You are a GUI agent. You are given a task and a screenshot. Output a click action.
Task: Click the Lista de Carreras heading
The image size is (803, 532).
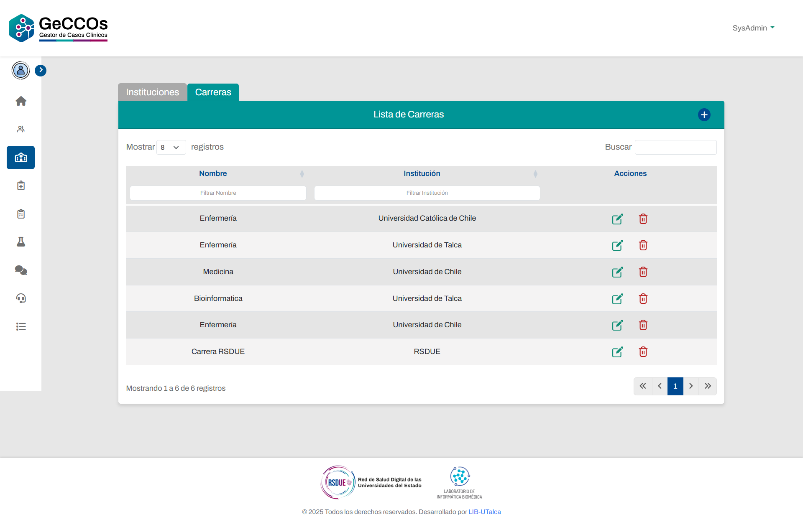click(x=409, y=115)
